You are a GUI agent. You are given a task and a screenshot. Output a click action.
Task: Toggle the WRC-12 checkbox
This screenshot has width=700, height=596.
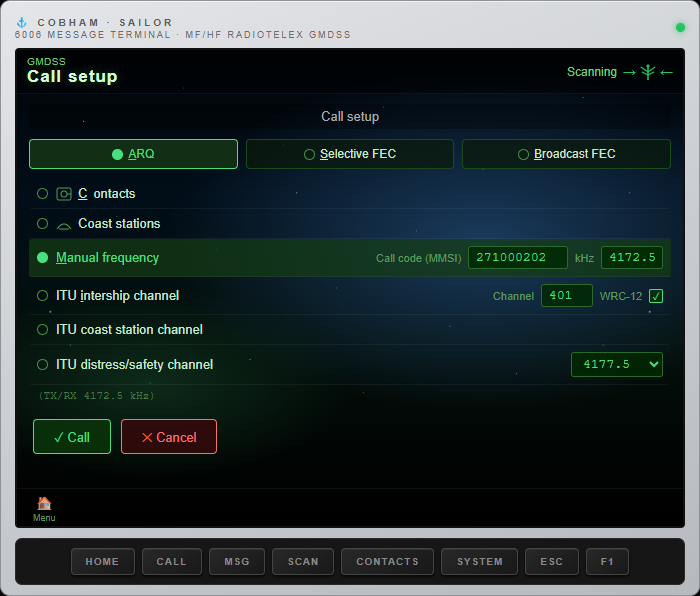[656, 296]
